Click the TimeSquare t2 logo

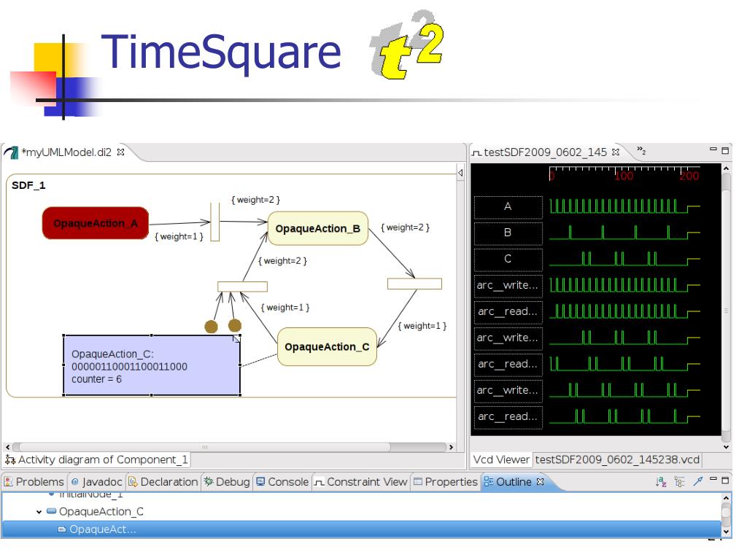point(406,44)
